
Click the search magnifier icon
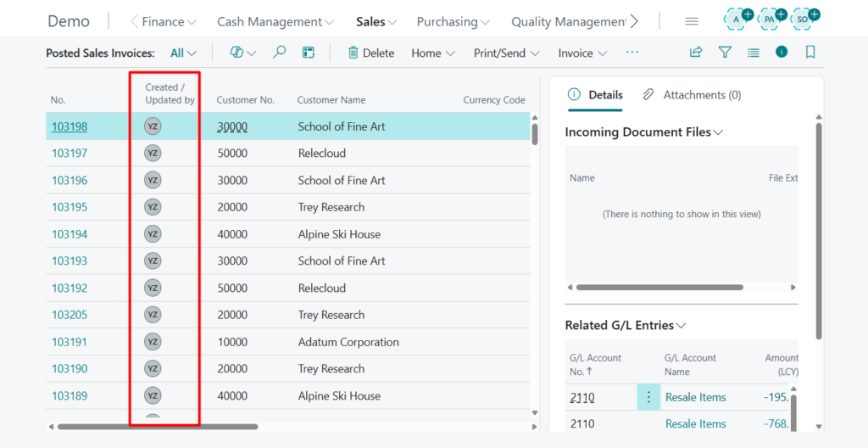point(279,53)
